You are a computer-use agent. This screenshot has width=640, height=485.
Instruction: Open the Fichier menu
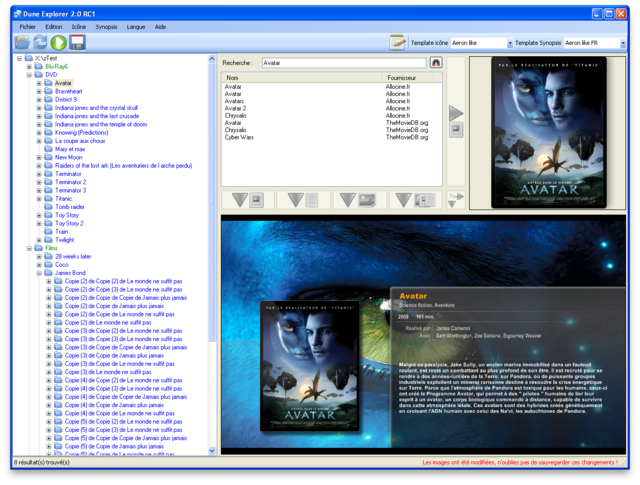pyautogui.click(x=27, y=26)
